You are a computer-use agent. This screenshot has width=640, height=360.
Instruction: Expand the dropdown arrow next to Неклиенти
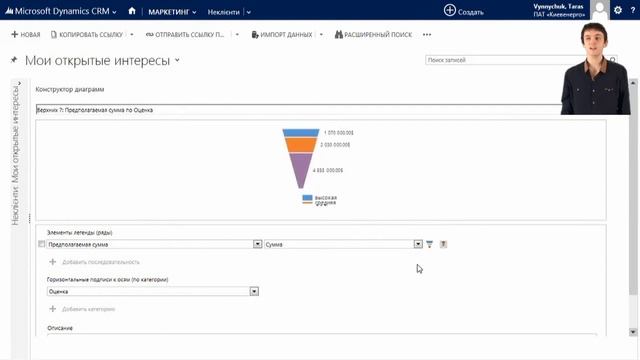coord(249,13)
